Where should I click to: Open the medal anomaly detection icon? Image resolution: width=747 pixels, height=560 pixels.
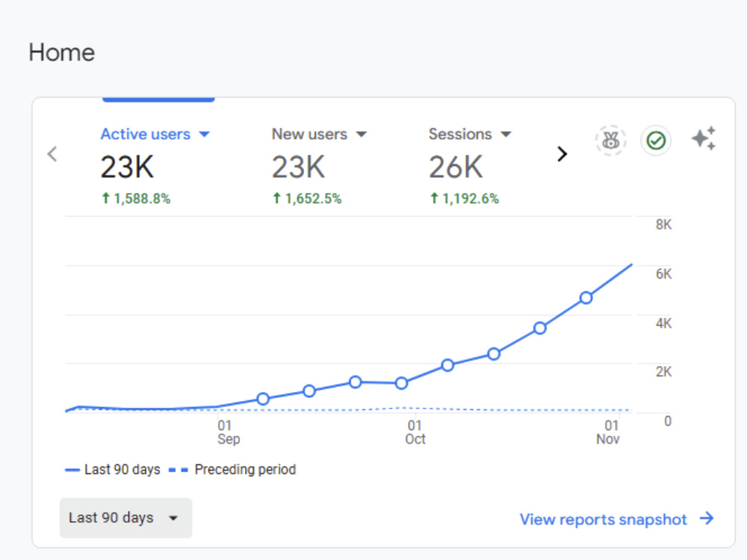611,140
